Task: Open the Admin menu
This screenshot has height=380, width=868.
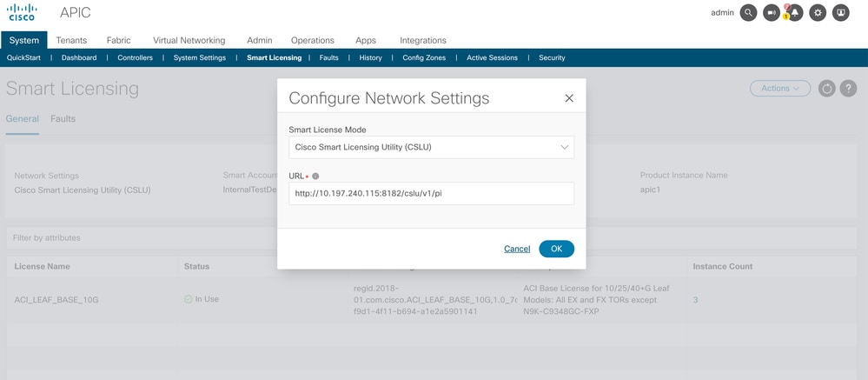Action: (x=260, y=41)
